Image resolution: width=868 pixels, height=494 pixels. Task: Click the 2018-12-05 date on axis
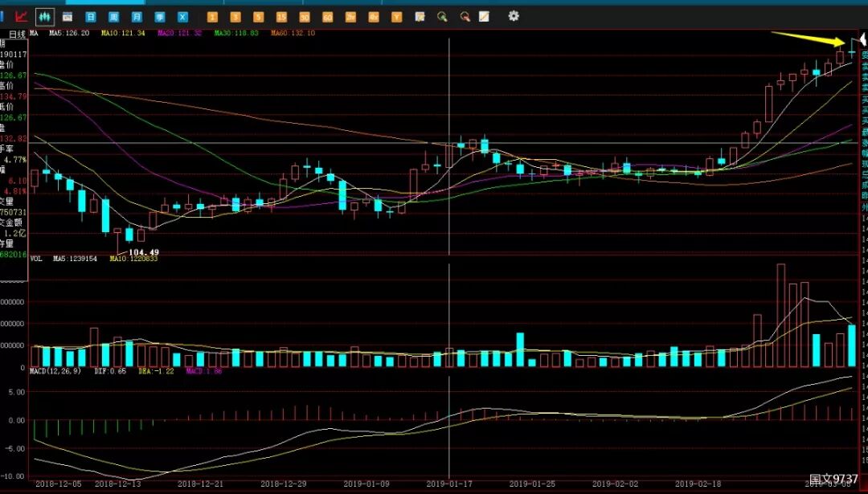tap(58, 484)
